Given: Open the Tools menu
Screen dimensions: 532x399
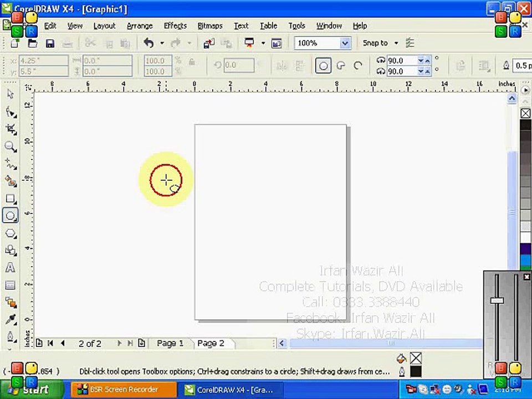Looking at the screenshot, I should pos(297,26).
